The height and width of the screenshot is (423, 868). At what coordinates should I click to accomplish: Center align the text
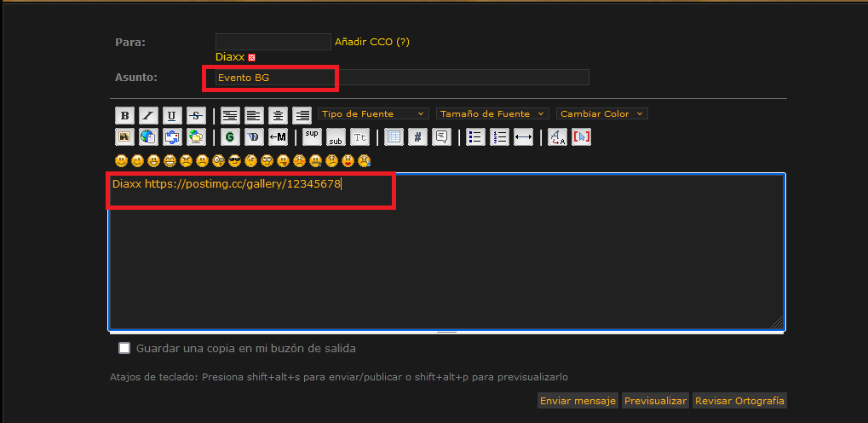(x=278, y=115)
